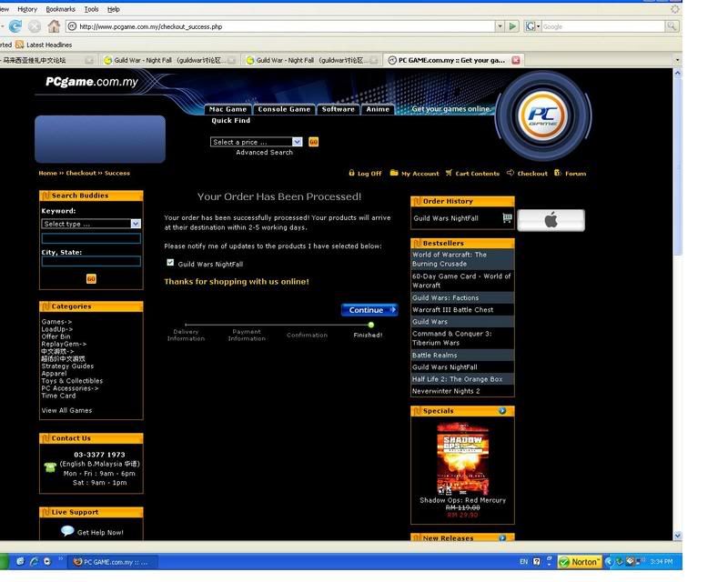The height and width of the screenshot is (582, 728).
Task: Open the History menu
Action: [27, 9]
